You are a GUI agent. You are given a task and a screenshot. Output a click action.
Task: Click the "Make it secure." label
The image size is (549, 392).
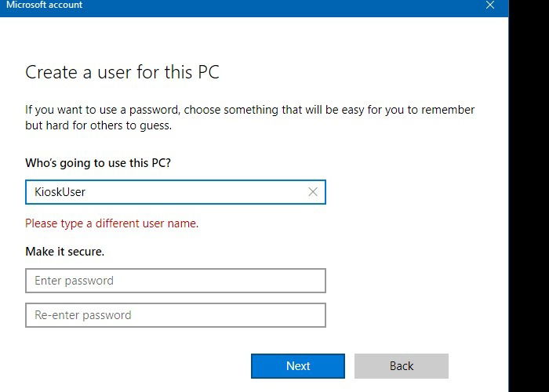click(65, 252)
